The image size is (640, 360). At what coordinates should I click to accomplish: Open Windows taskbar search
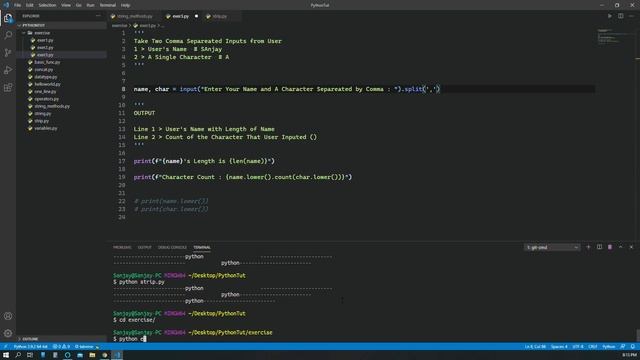(18, 355)
